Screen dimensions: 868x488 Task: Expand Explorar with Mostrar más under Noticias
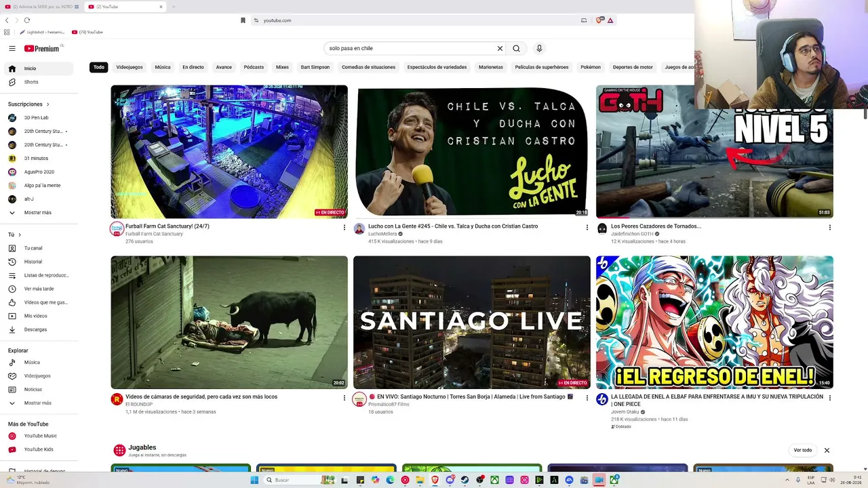pos(38,403)
